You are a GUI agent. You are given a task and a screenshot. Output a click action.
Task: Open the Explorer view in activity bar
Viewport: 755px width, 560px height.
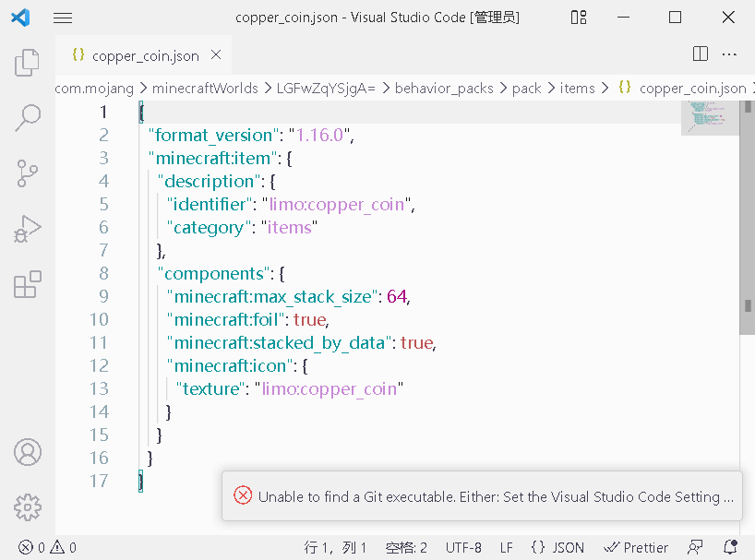28,63
